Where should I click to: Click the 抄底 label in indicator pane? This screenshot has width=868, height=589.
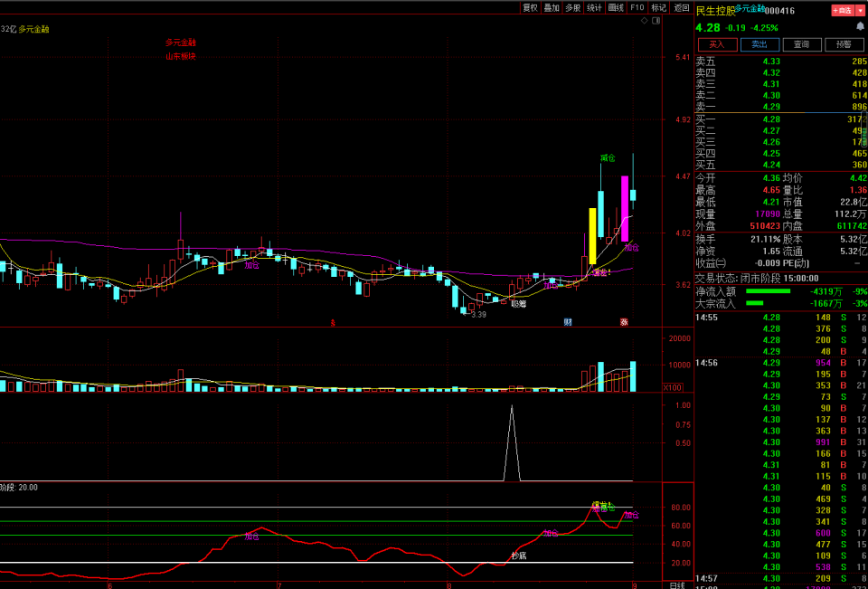coord(519,556)
